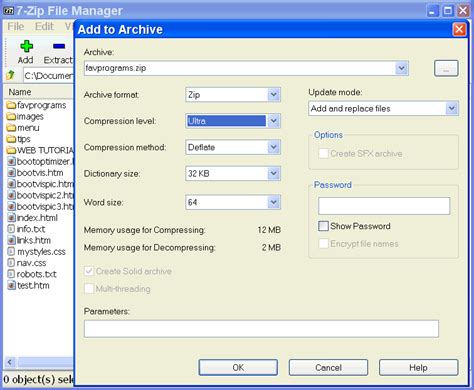Maximize the 7-Zip File Manager window

click(448, 11)
